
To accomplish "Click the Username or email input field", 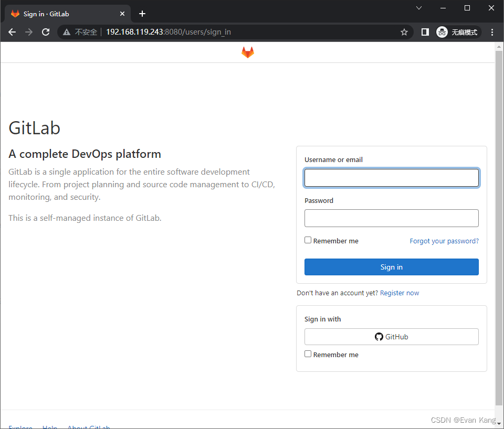I will (x=391, y=178).
